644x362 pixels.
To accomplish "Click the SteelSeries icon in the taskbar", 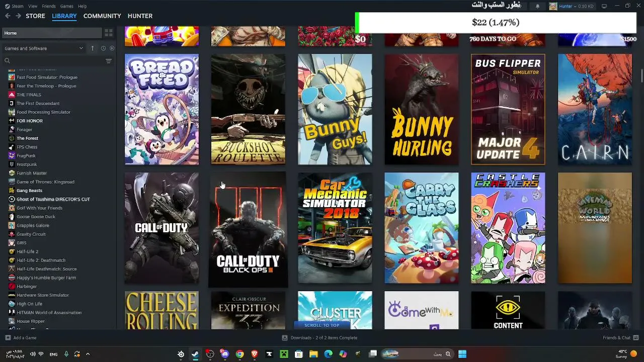I will click(181, 354).
